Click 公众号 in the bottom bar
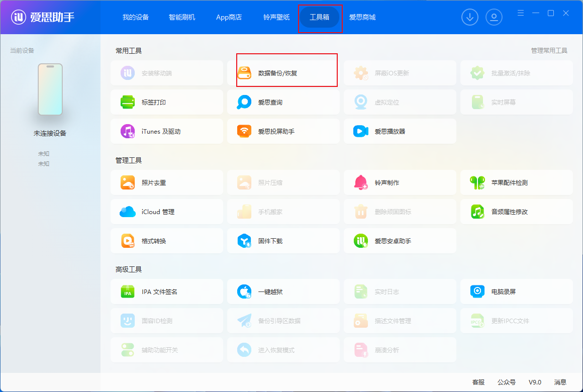The height and width of the screenshot is (392, 583). click(x=507, y=382)
